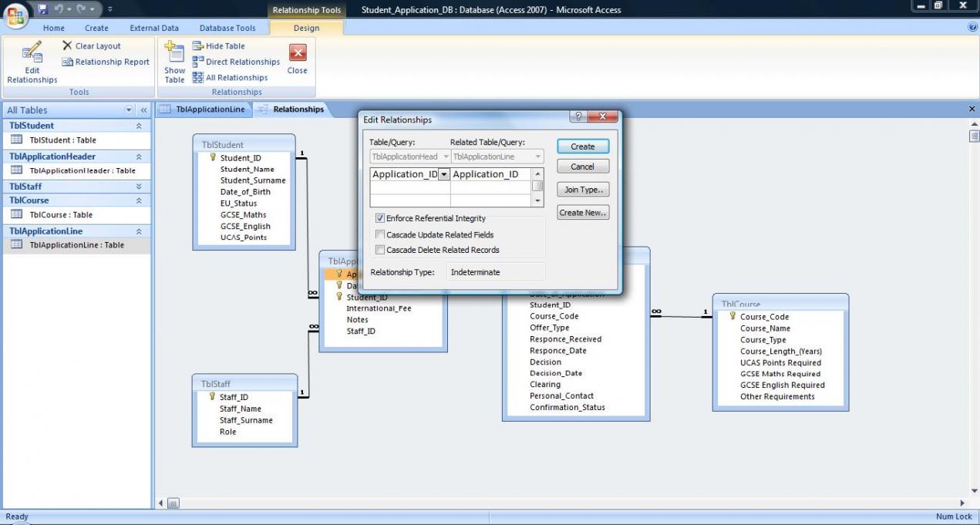Select TblApplicationHeader : Table in navigation pane
Viewport: 980px width, 525px height.
[x=77, y=170]
